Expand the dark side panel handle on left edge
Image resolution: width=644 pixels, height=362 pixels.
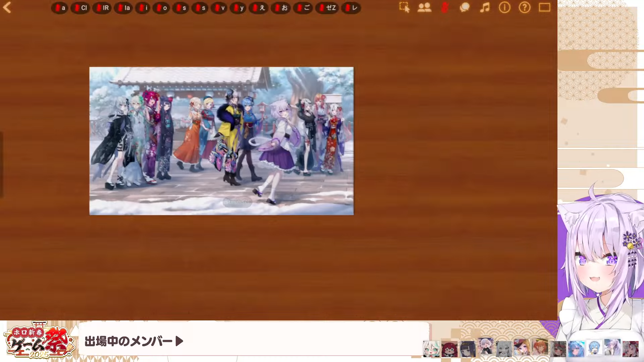pos(1,164)
